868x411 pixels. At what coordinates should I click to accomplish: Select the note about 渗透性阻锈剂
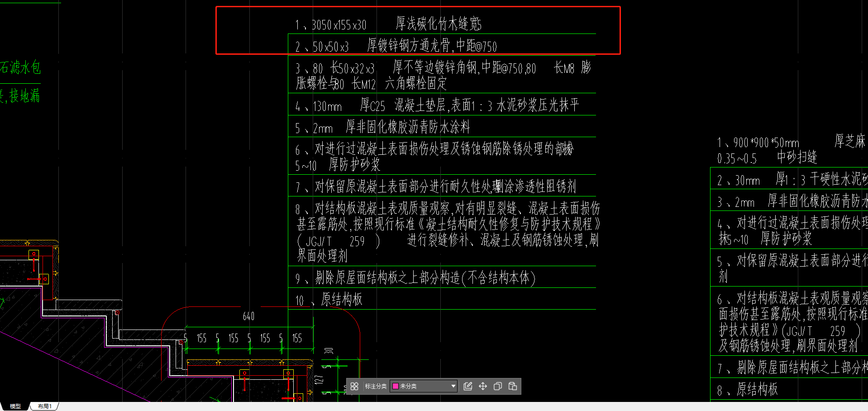click(436, 186)
